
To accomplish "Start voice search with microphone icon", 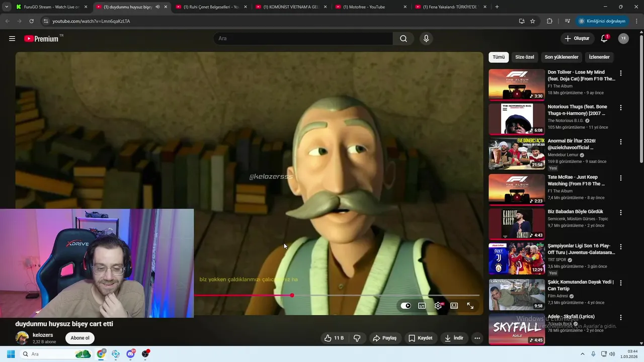I will coord(426,39).
